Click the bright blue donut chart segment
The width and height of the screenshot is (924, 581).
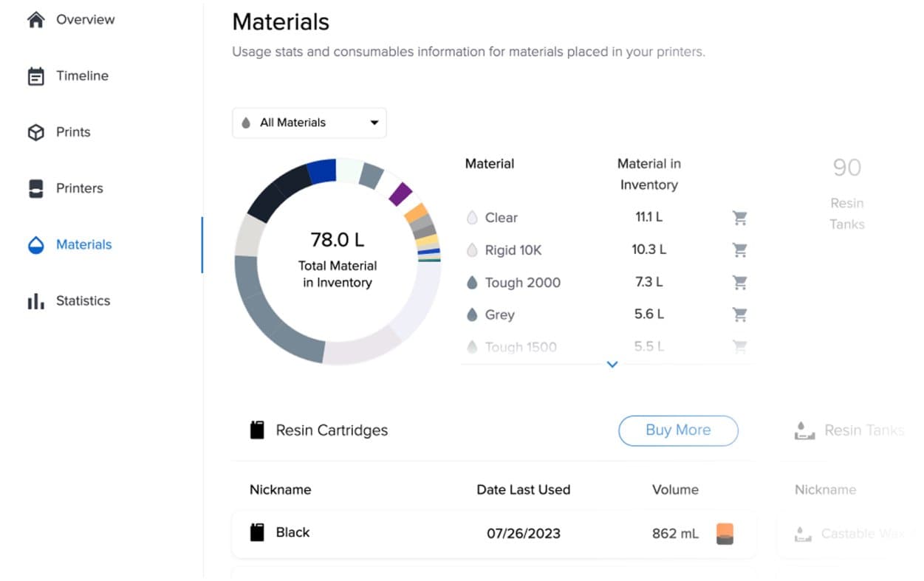tap(321, 171)
